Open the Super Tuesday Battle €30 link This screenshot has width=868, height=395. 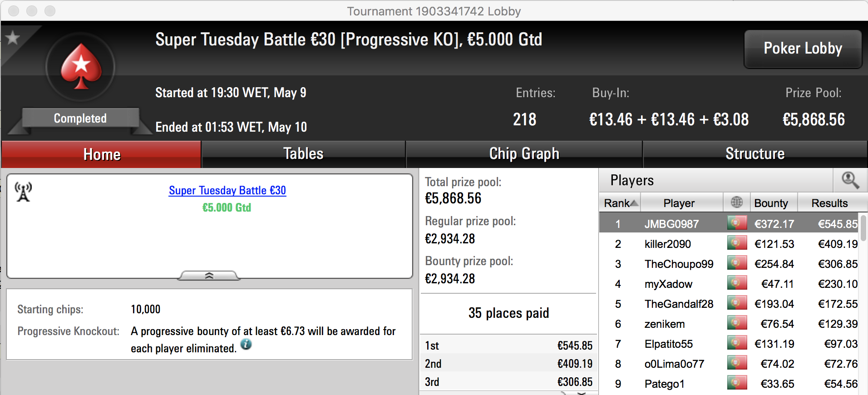pos(227,190)
